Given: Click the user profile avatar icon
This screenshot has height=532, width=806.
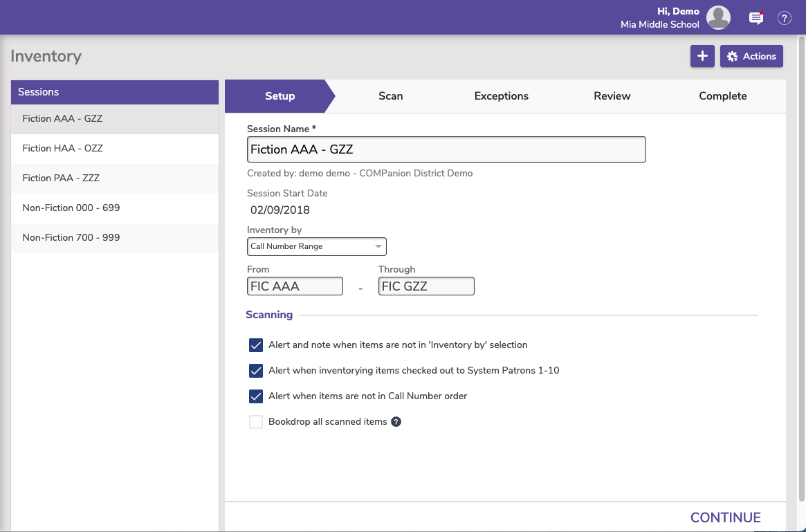Looking at the screenshot, I should 719,18.
